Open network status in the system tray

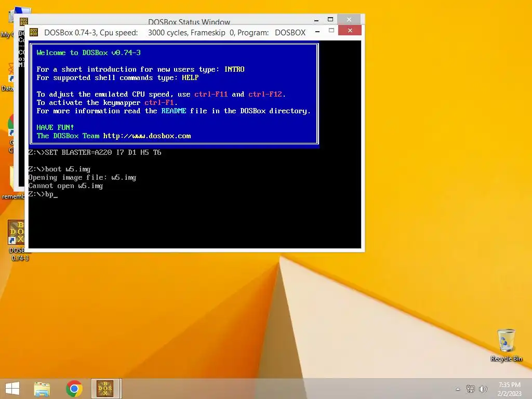tap(471, 389)
